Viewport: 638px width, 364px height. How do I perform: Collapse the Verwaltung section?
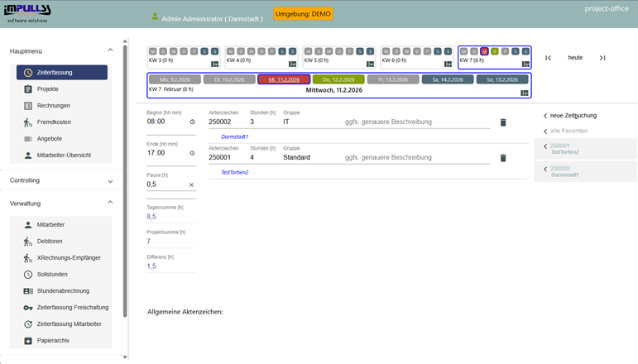pos(110,203)
